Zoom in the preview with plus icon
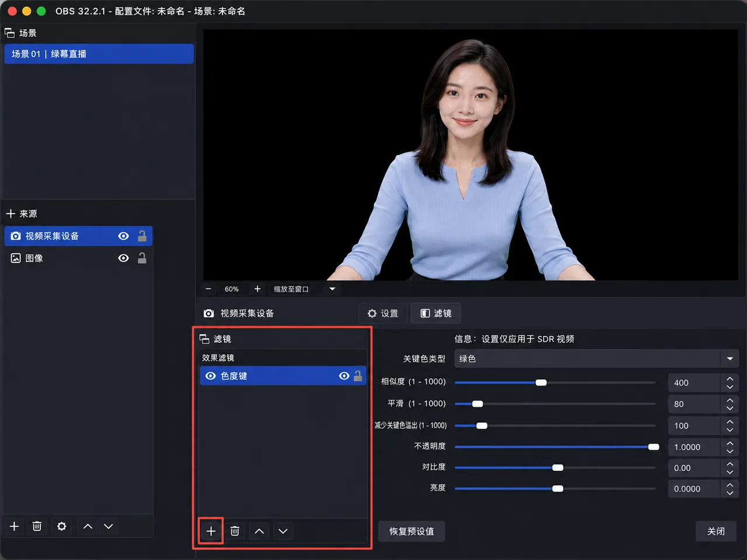This screenshot has width=747, height=560. pyautogui.click(x=257, y=289)
